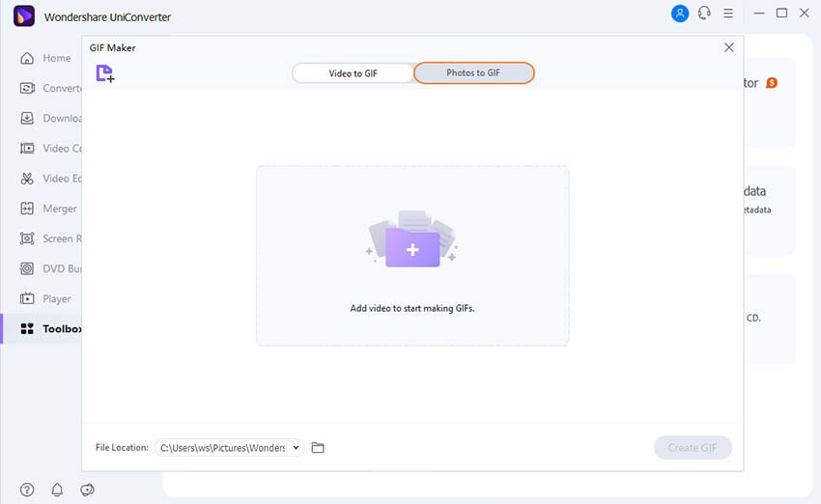Select Toolbox in the sidebar
This screenshot has width=821, height=504.
pyautogui.click(x=42, y=328)
